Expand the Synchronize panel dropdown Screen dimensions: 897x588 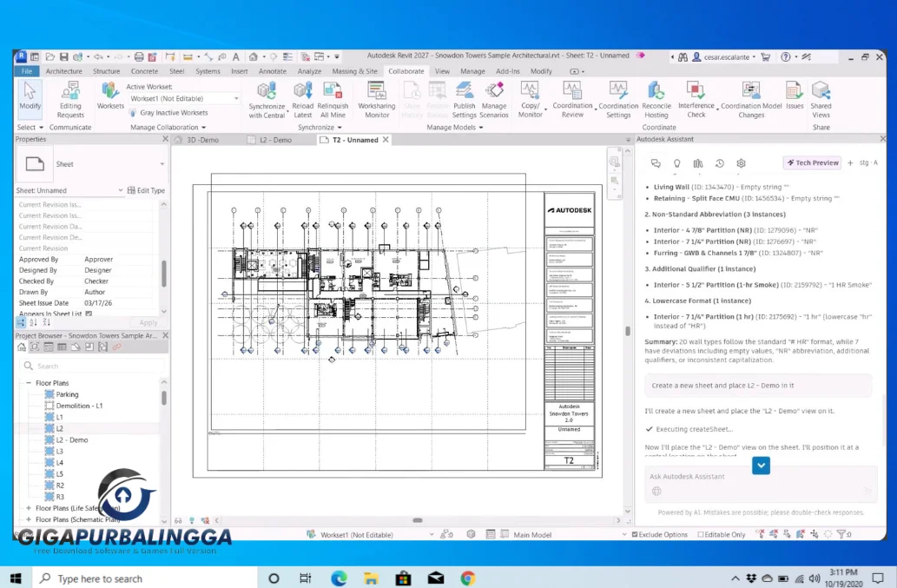(x=320, y=128)
